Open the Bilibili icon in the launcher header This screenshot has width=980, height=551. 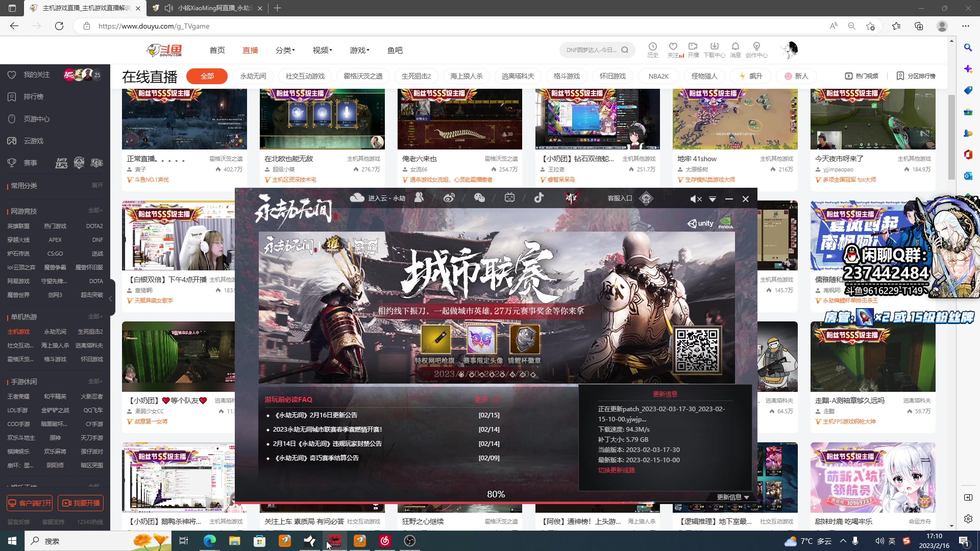(x=509, y=198)
